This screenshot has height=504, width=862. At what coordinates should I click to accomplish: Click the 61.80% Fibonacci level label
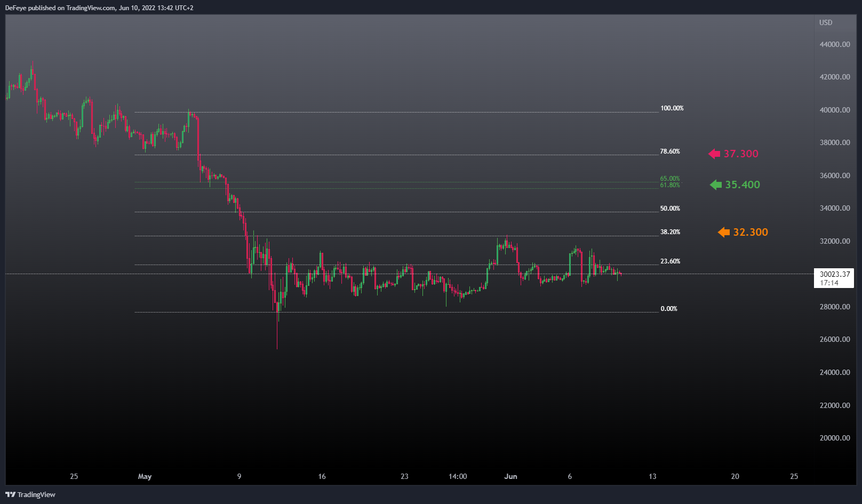[x=670, y=185]
